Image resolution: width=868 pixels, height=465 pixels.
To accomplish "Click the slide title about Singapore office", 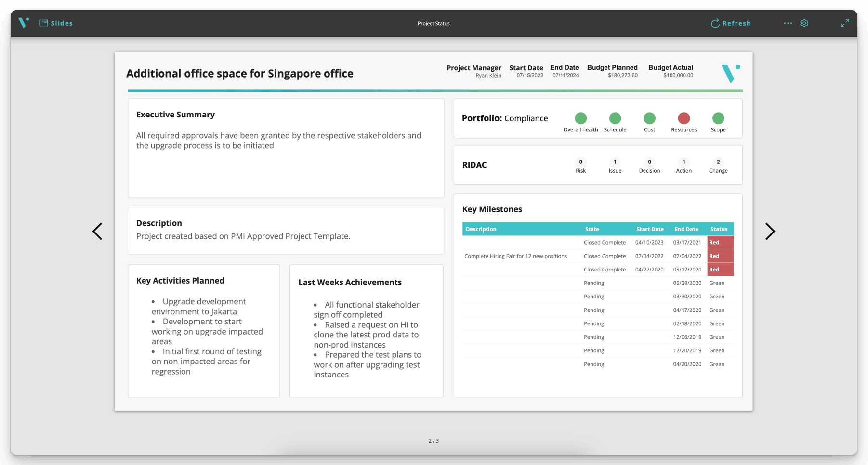I will click(x=240, y=73).
